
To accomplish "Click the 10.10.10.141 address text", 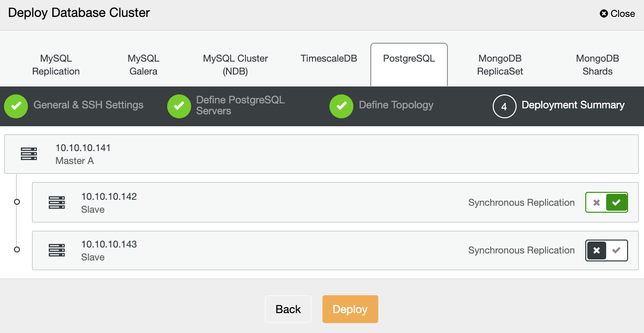I will tap(83, 148).
